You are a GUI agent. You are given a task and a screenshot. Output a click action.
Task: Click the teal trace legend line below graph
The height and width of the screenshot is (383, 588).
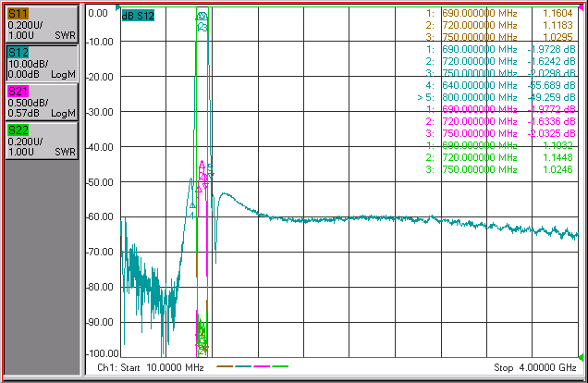point(243,366)
